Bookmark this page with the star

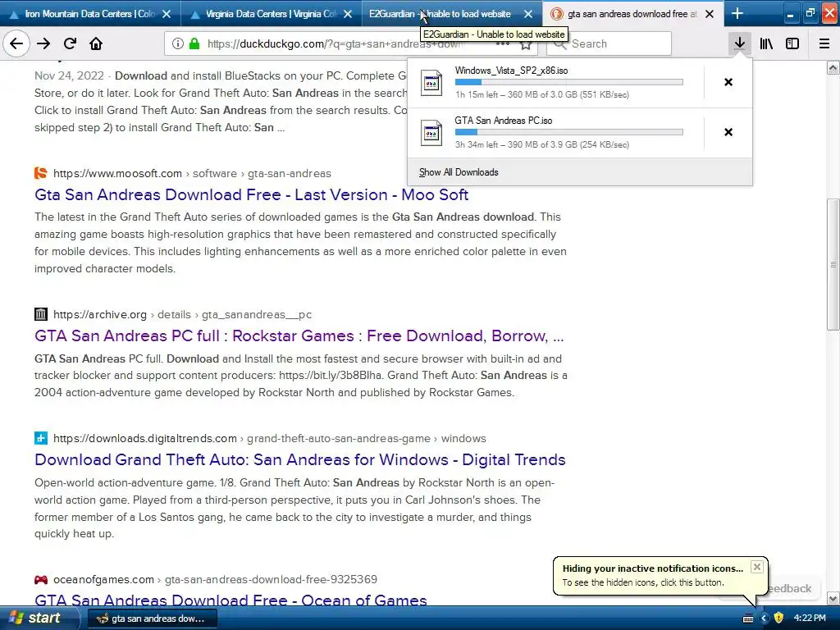526,44
